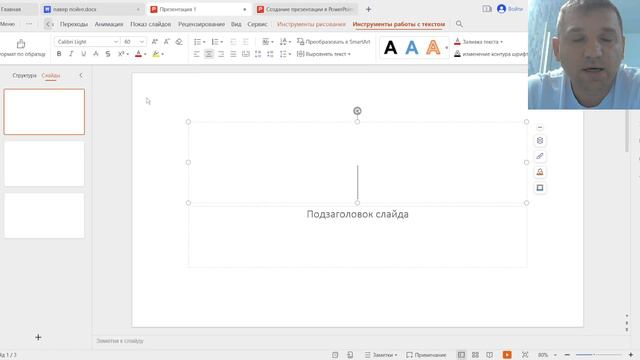The image size is (640, 360).
Task: Decrease the list indent level
Action: [x=233, y=42]
